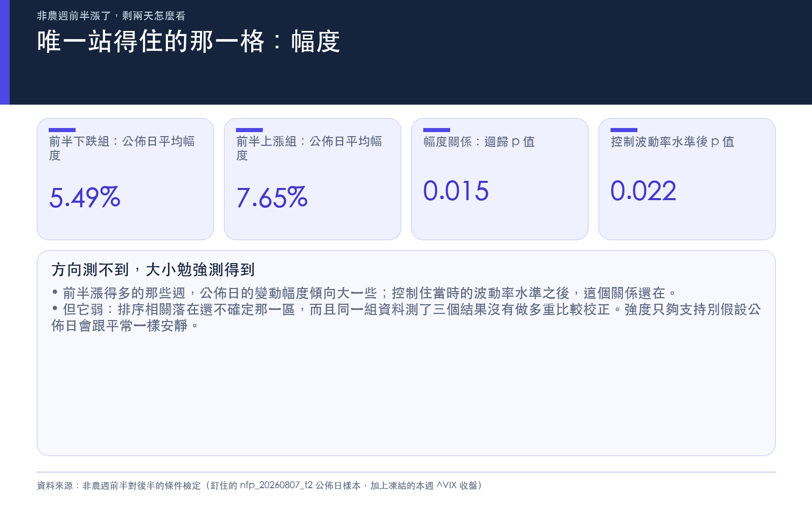This screenshot has height=508, width=812.
Task: Click the bullet starting 但它弱：排序相關
Action: click(406, 317)
